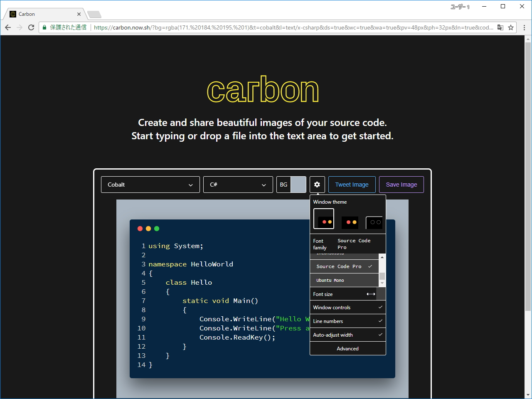This screenshot has height=399, width=532.
Task: Open the C# language dropdown
Action: pyautogui.click(x=238, y=185)
